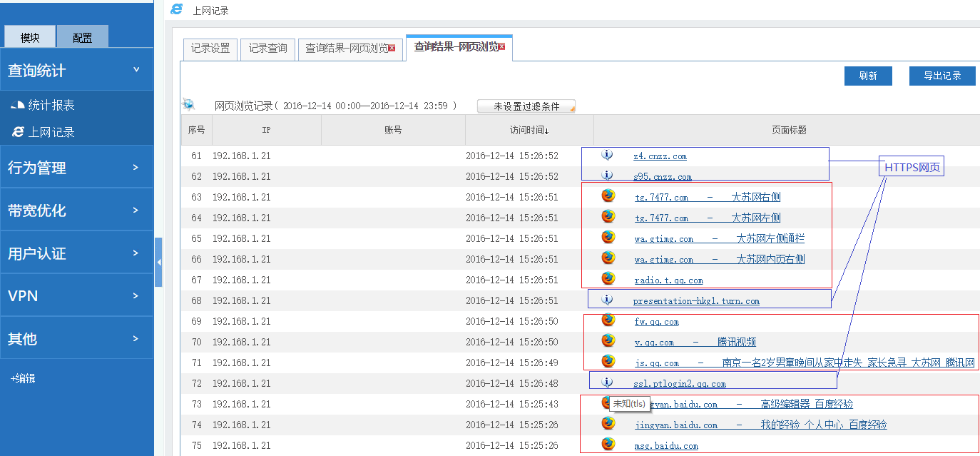Image resolution: width=980 pixels, height=456 pixels.
Task: Open the 统计报表 sidebar item
Action: click(51, 105)
